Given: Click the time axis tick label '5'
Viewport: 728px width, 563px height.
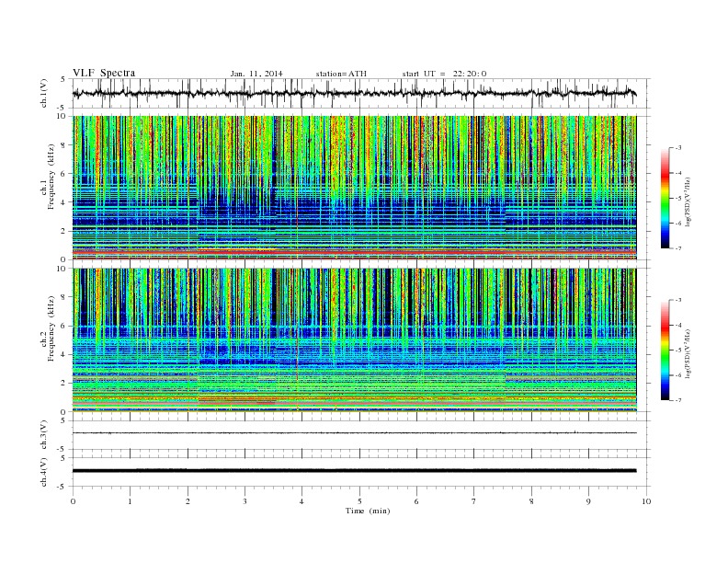Looking at the screenshot, I should (x=359, y=501).
